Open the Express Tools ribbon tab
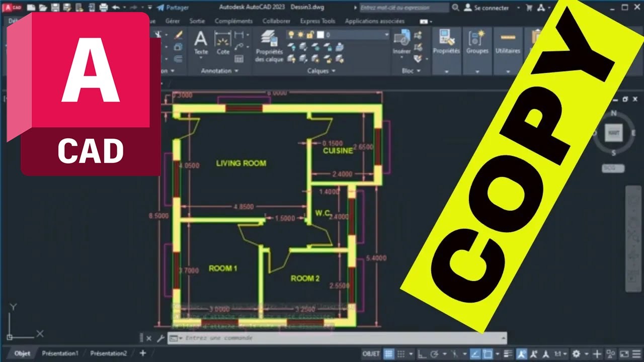Image resolution: width=644 pixels, height=362 pixels. (317, 21)
